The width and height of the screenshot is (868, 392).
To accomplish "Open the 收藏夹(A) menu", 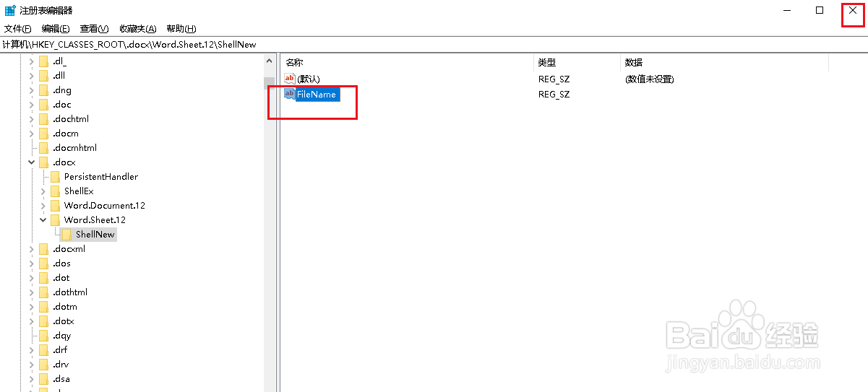I will coord(138,29).
